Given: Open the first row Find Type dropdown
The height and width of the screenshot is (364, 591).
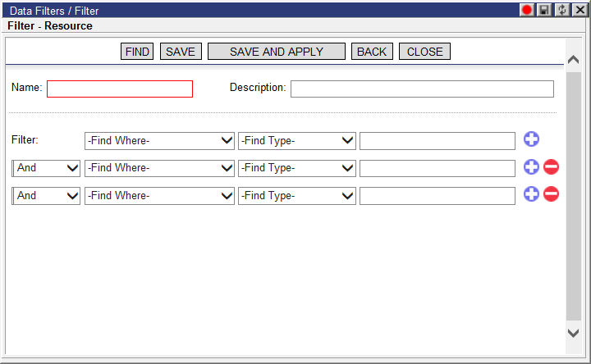Looking at the screenshot, I should click(x=297, y=141).
